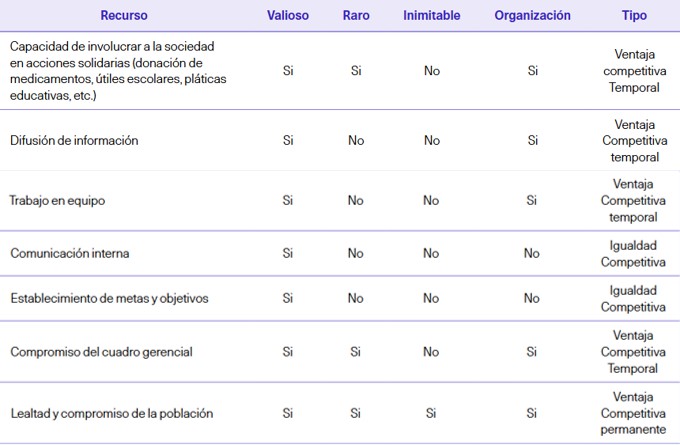Click the 'Trabajo en equipo' row label

58,201
